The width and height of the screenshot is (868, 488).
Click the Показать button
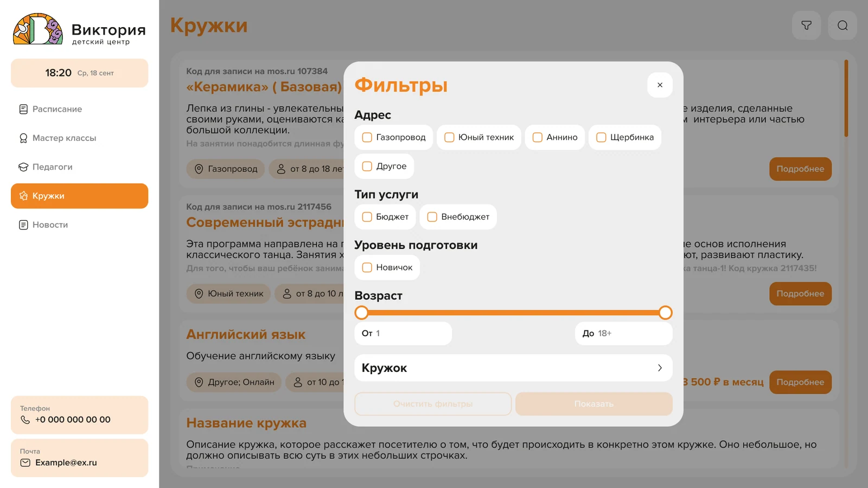(x=594, y=404)
